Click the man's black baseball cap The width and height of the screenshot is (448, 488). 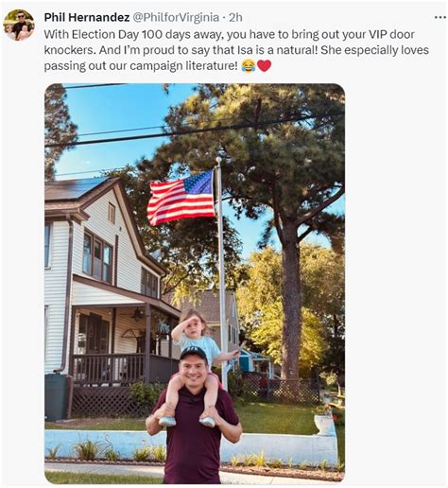pyautogui.click(x=194, y=355)
